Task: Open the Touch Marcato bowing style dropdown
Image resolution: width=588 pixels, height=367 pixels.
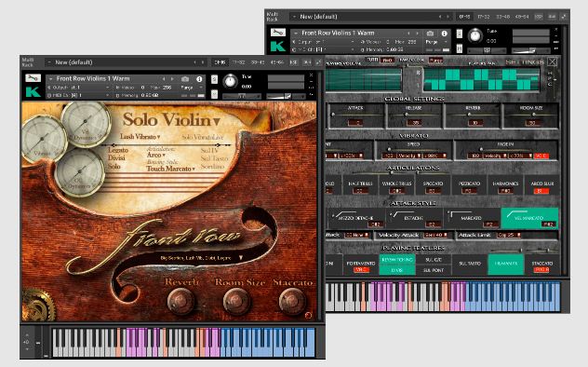Action: click(170, 169)
